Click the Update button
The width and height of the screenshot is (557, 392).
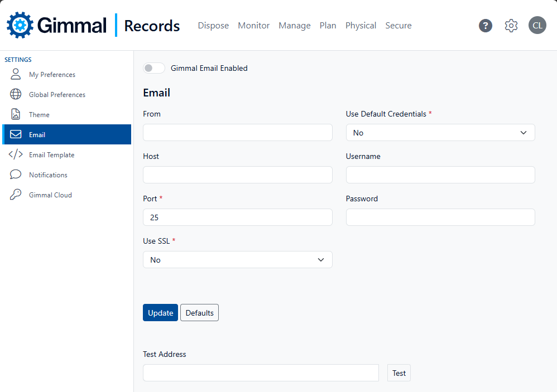(x=160, y=312)
